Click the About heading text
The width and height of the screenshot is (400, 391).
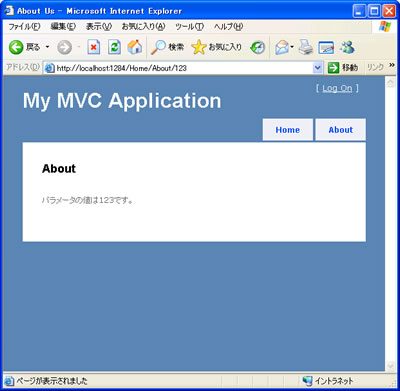(x=59, y=169)
